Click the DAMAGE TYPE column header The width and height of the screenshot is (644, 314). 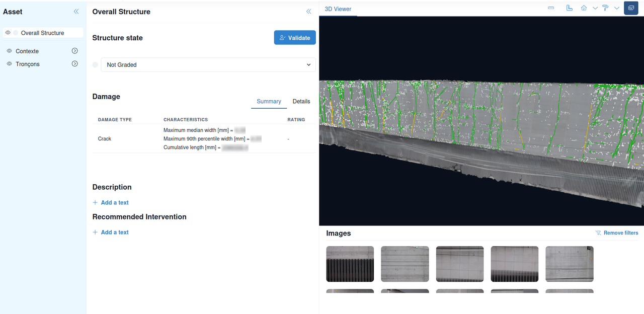point(115,120)
